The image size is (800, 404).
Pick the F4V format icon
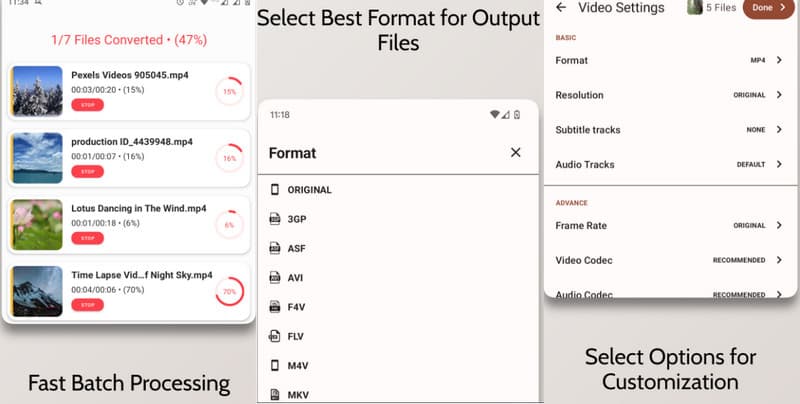275,307
